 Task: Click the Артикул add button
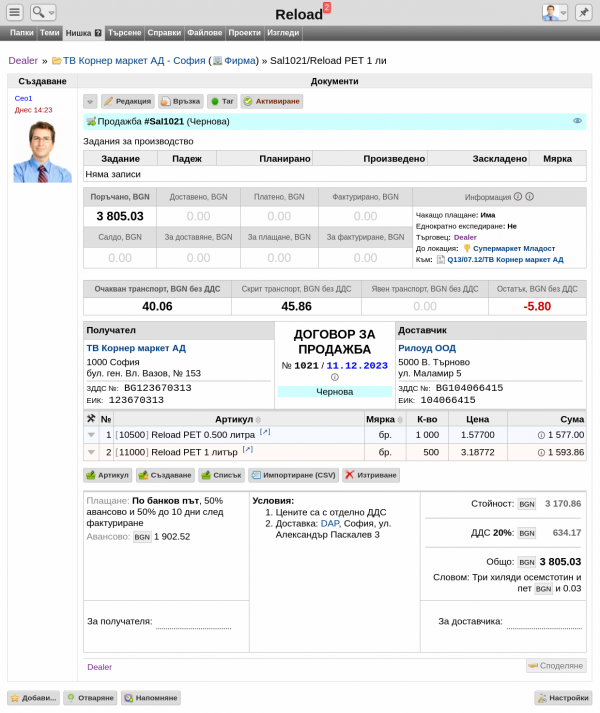tap(108, 475)
